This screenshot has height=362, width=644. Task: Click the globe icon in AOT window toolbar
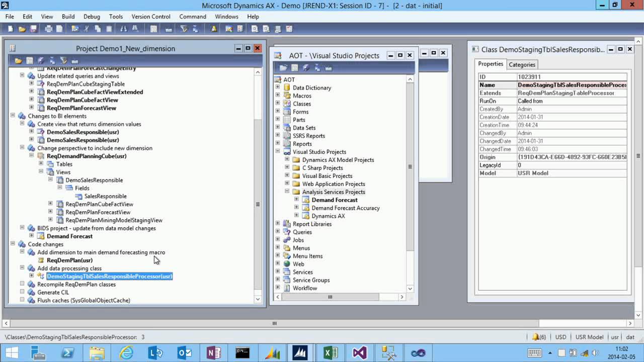pyautogui.click(x=306, y=67)
